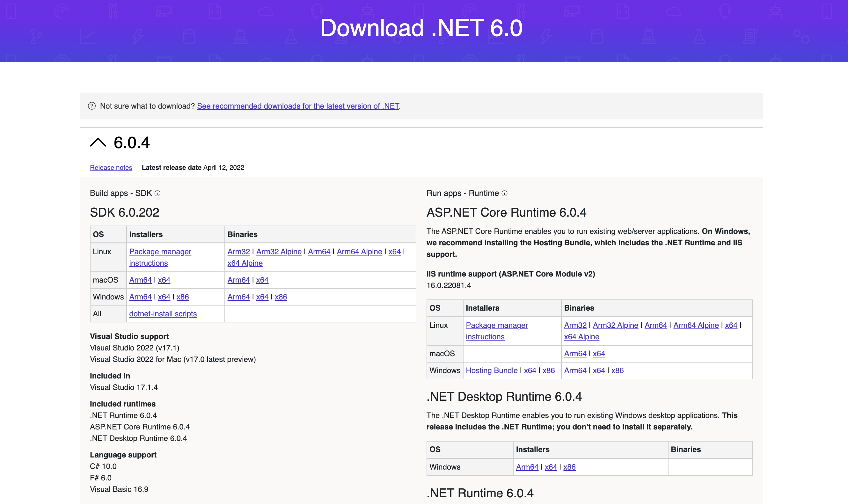This screenshot has width=848, height=504.
Task: Open ASP.NET Core Linux Package manager instructions
Action: click(x=497, y=331)
